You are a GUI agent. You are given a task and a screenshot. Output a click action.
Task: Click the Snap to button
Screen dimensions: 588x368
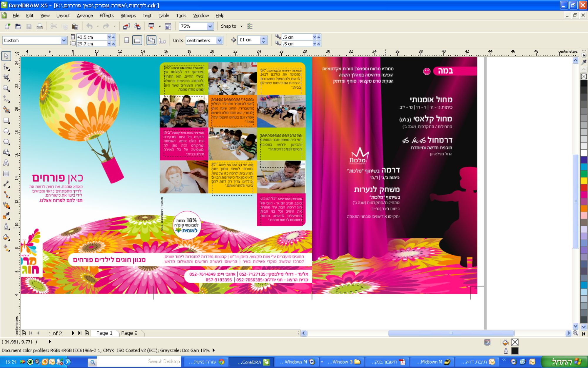pyautogui.click(x=228, y=26)
